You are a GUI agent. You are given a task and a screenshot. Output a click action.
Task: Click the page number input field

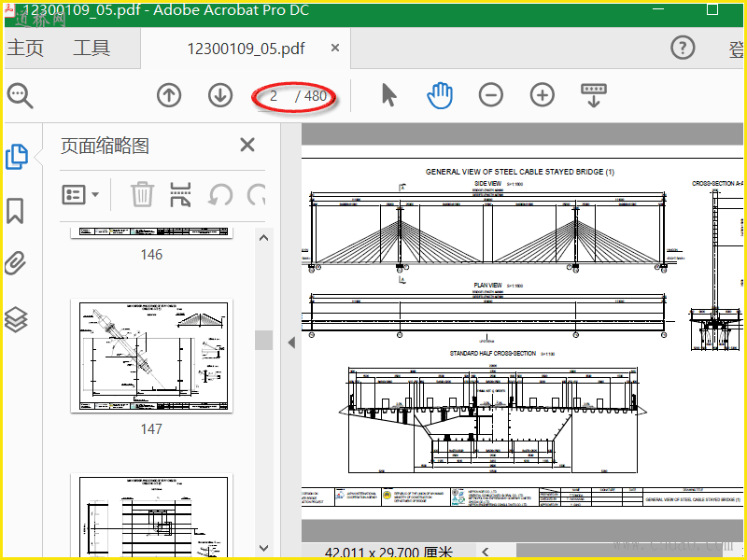(x=274, y=96)
